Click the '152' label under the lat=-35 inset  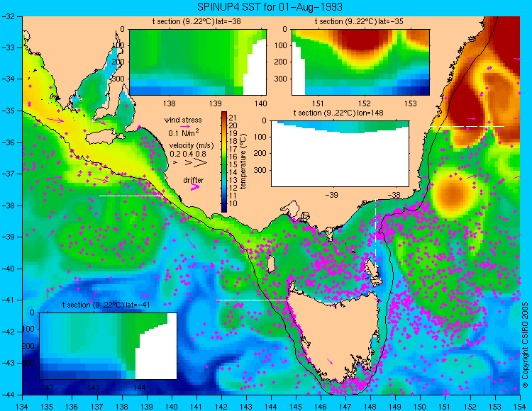pos(365,103)
